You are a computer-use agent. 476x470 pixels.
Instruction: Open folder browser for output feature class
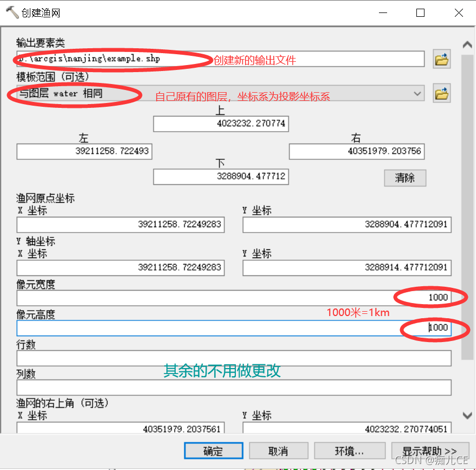441,59
